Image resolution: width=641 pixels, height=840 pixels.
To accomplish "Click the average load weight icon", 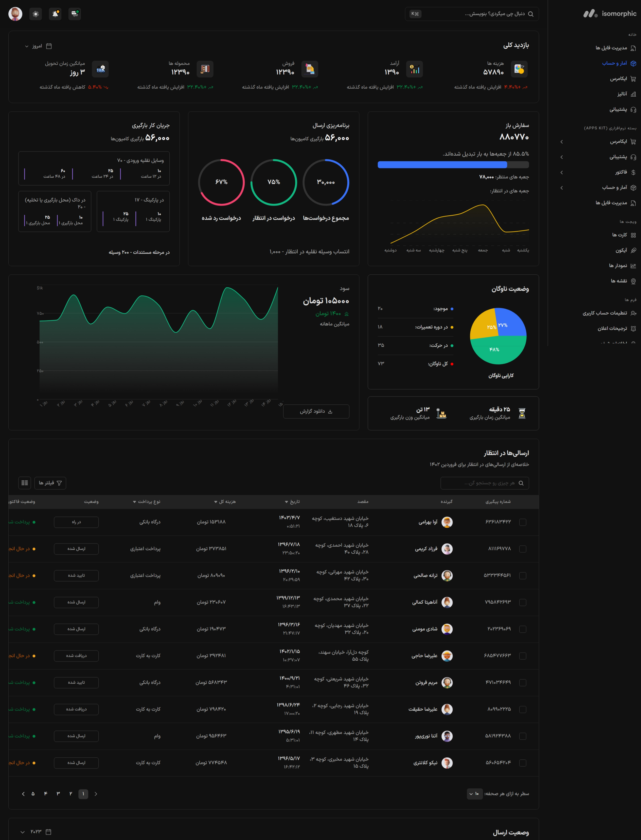I will 441,413.
